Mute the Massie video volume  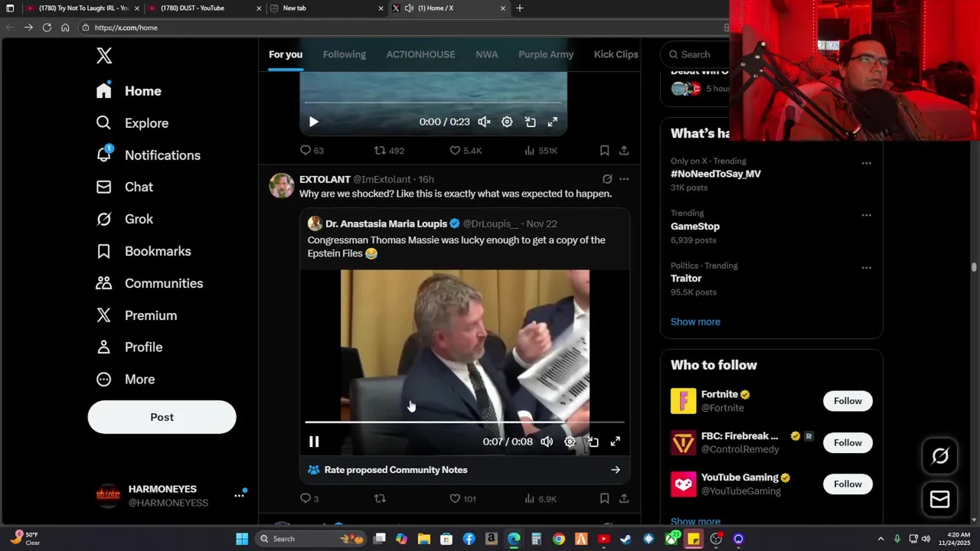pyautogui.click(x=547, y=442)
